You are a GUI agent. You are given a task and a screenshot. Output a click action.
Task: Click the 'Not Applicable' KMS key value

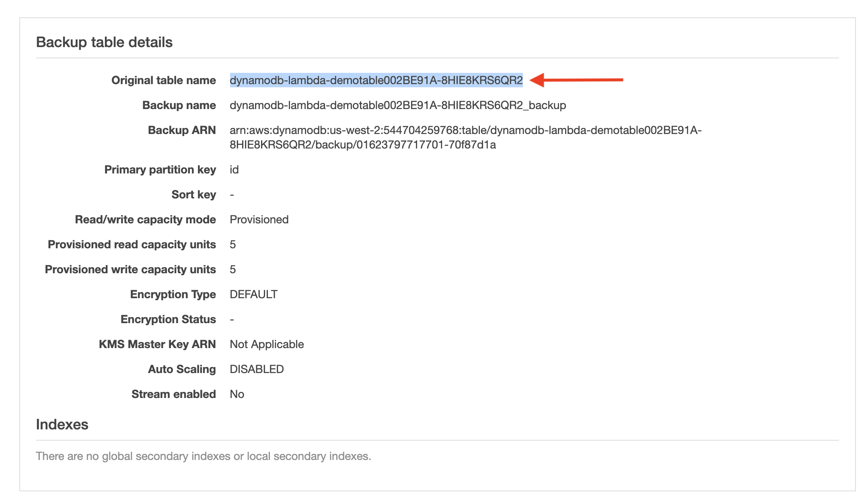pyautogui.click(x=267, y=344)
